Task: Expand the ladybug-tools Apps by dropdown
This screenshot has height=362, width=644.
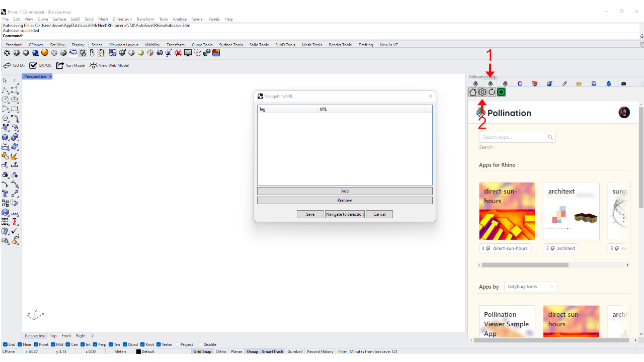Action: [x=530, y=287]
